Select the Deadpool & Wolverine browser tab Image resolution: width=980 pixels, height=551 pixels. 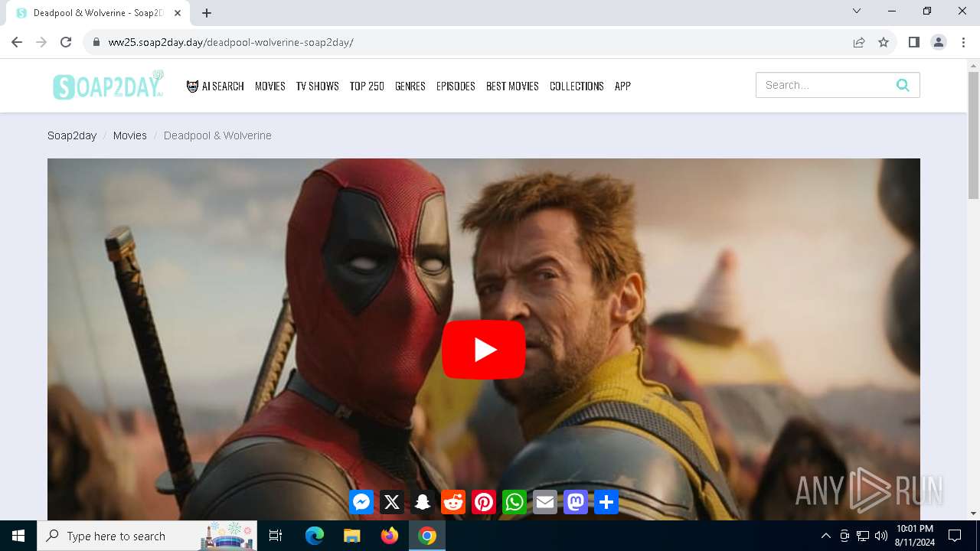coord(98,13)
